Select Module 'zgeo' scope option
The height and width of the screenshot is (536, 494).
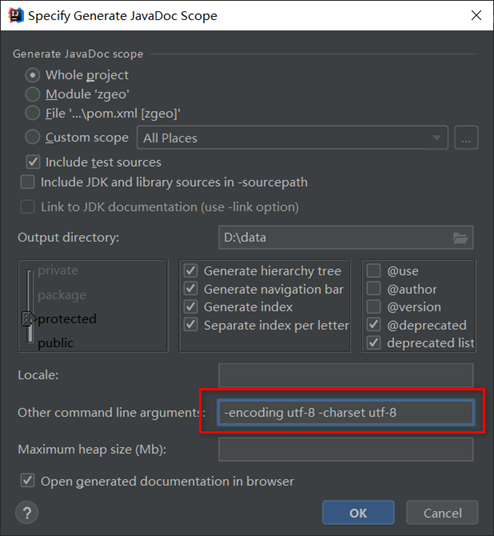(x=32, y=94)
